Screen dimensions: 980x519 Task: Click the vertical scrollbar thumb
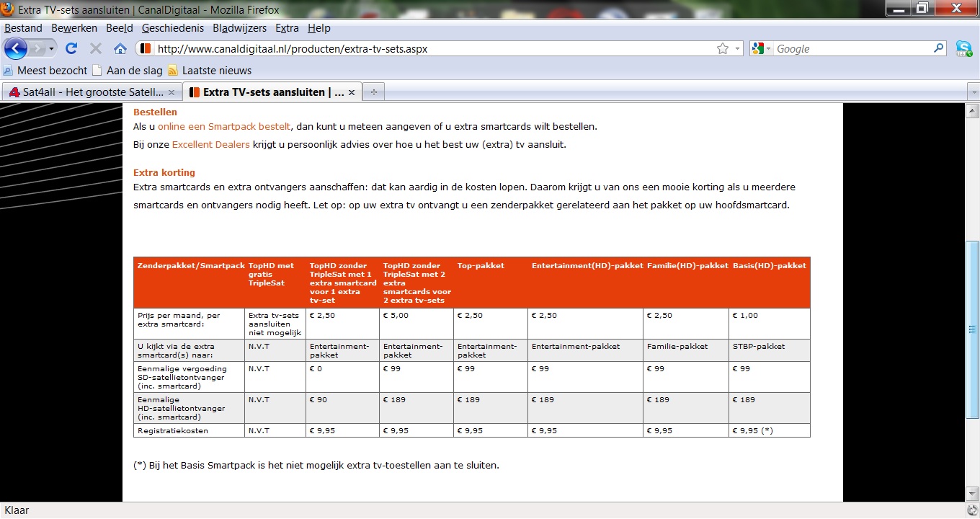[972, 329]
